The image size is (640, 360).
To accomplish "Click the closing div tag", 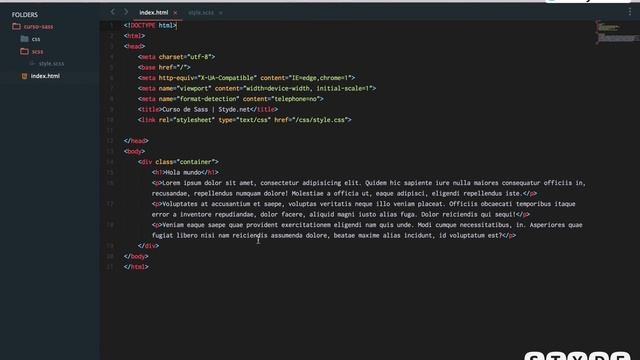I will click(148, 246).
